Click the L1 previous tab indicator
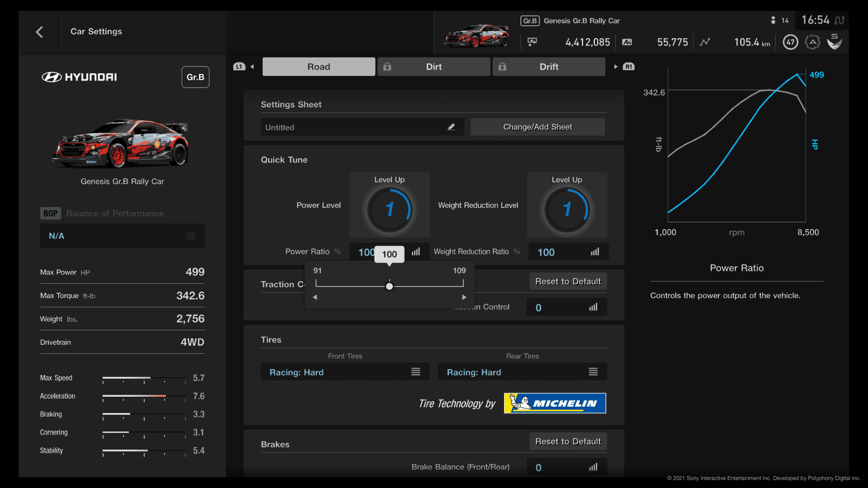The height and width of the screenshot is (488, 868). point(239,67)
